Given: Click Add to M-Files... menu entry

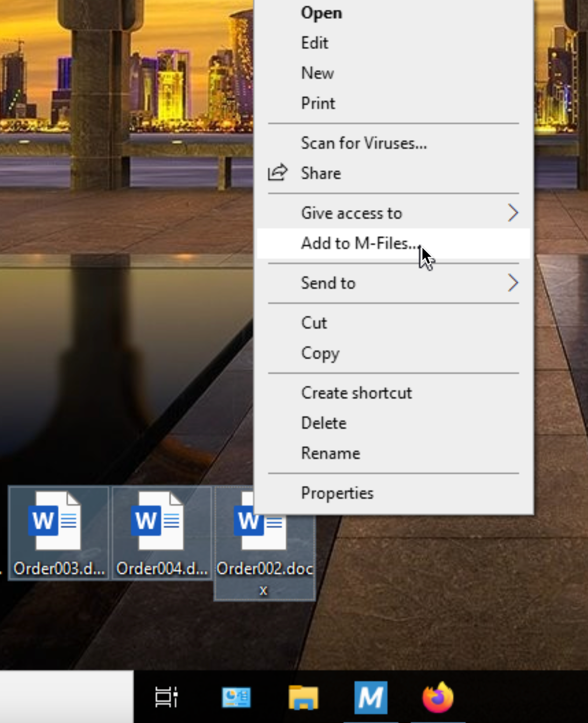Looking at the screenshot, I should (394, 244).
